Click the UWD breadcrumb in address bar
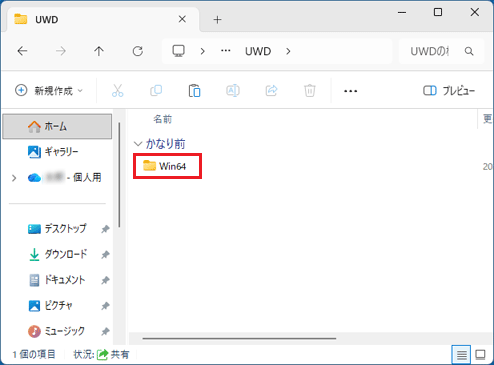Viewport: 494px width, 365px height. [258, 51]
